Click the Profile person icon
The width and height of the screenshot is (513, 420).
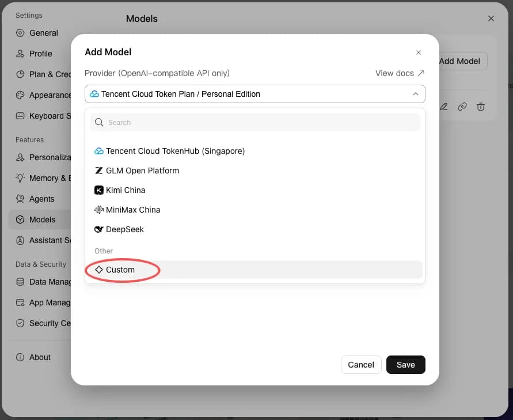tap(20, 54)
